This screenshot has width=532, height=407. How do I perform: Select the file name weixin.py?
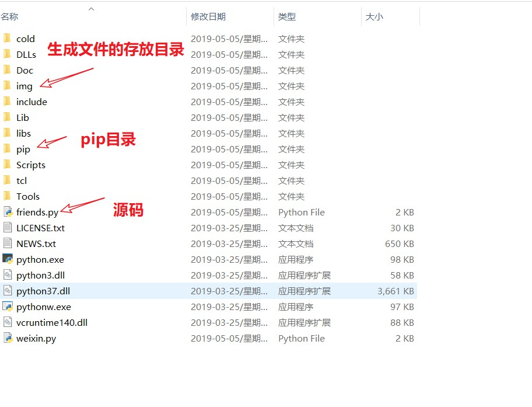[36, 339]
